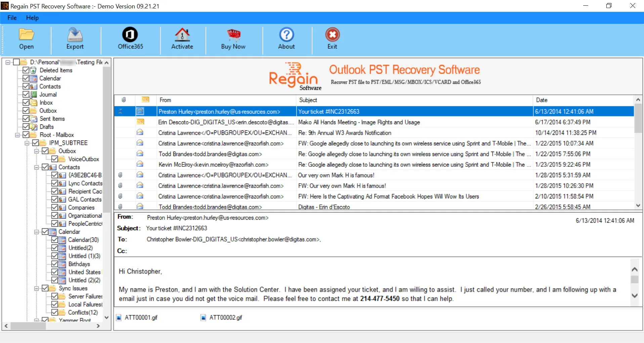The image size is (644, 343).
Task: Collapse the Calendar subtree under IPM_SUBTREE
Action: 37,232
